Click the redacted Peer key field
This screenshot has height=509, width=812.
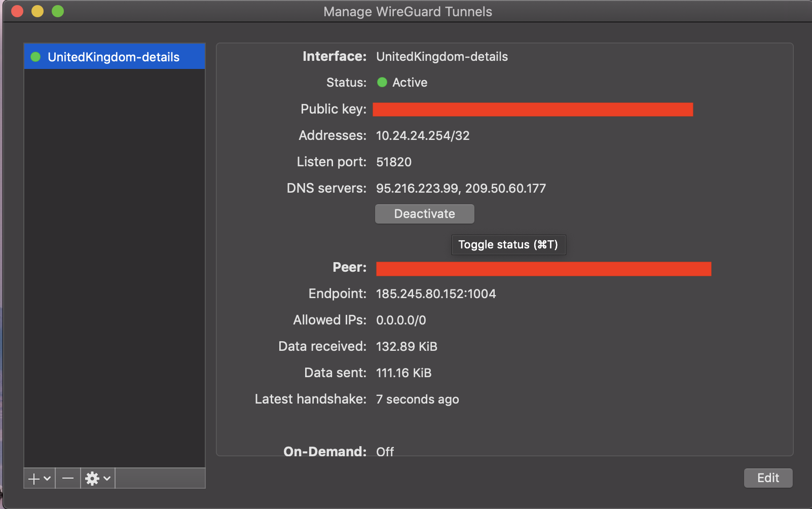tap(543, 269)
